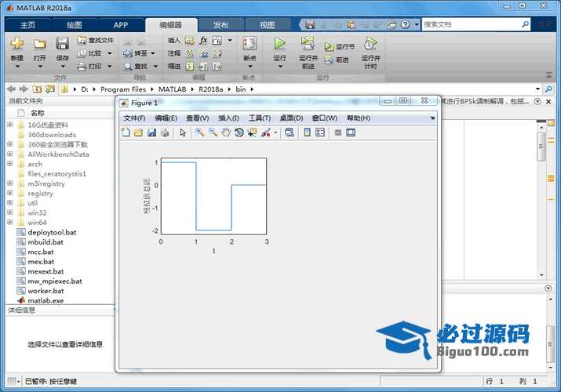Toggle the Data Cursor tool in figure

(x=252, y=132)
